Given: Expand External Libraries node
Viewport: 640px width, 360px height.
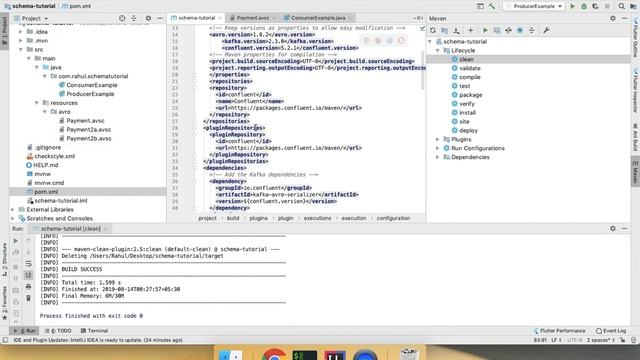Looking at the screenshot, I should pos(13,209).
